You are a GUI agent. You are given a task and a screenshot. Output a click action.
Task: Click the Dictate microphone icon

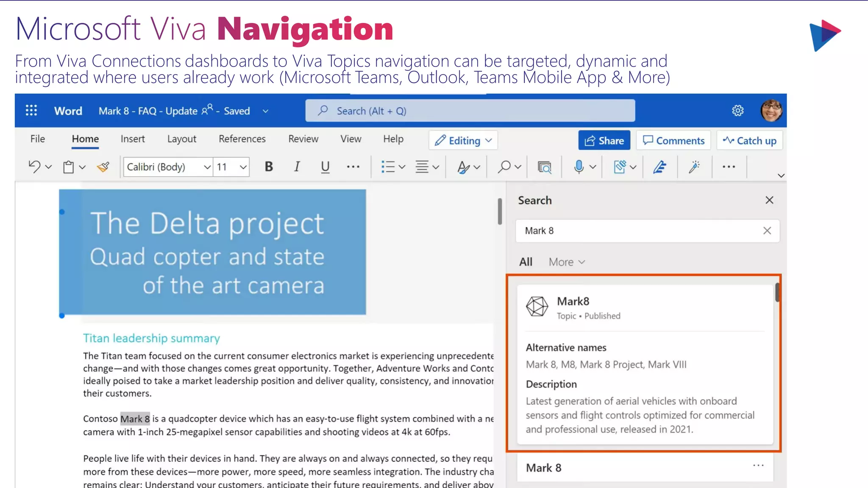point(579,167)
